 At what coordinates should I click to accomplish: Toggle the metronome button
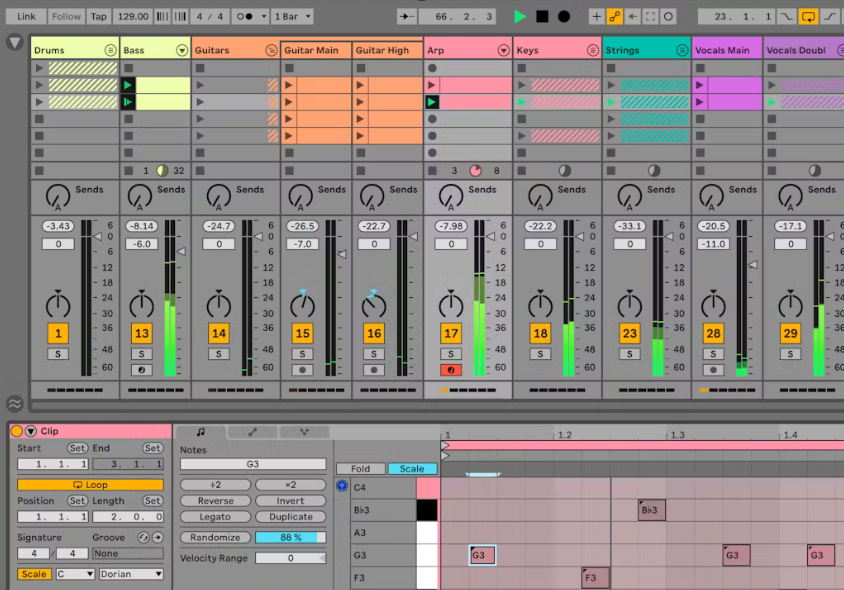245,17
